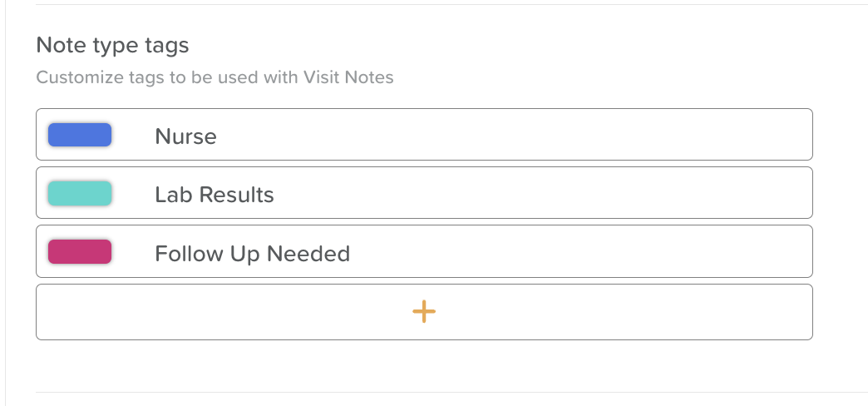Click the word Follow in the third tag
Viewport: 868px width, 406px height.
(x=183, y=253)
